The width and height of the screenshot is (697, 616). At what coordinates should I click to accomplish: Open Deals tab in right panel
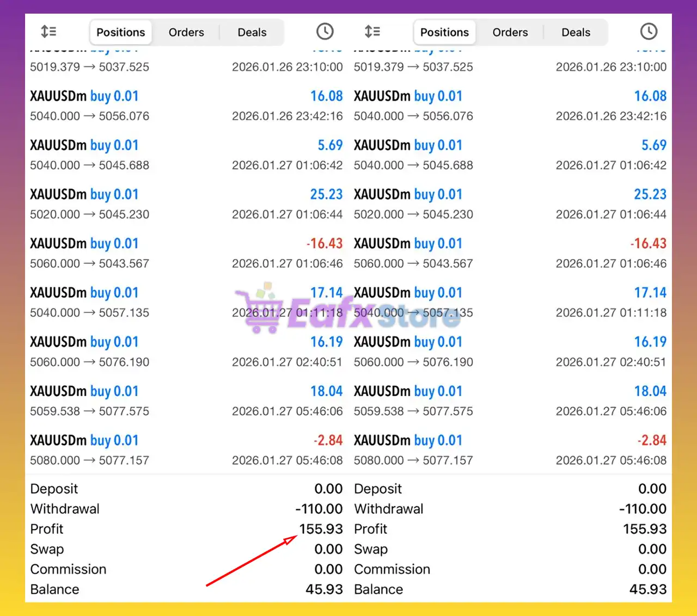(576, 33)
